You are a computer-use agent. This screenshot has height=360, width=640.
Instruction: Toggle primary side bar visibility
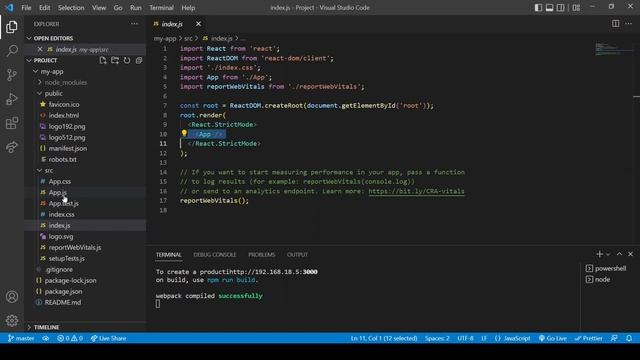coord(538,7)
